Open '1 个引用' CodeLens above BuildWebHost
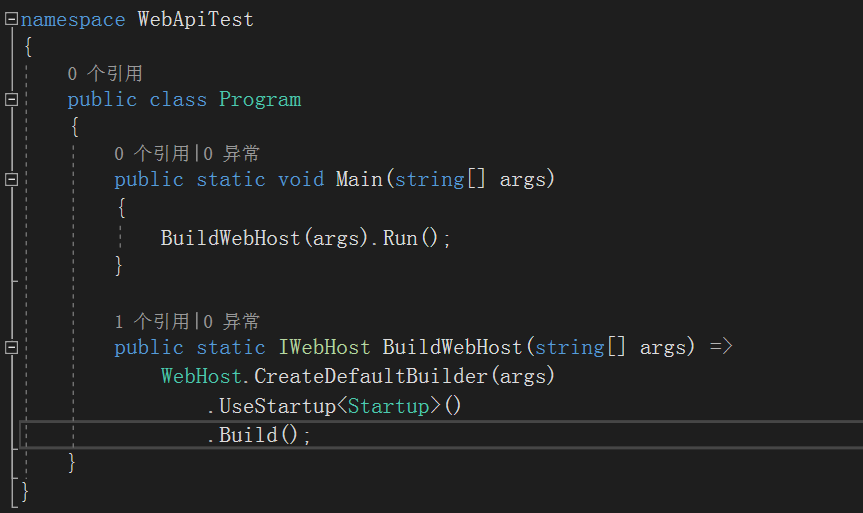 (151, 321)
